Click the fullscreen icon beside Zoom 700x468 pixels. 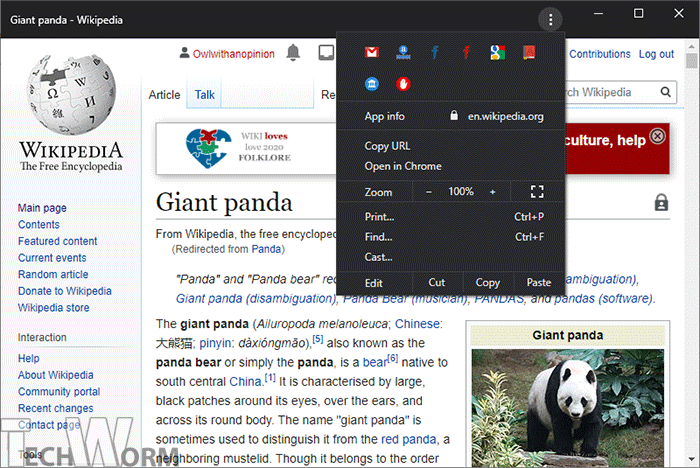coord(537,191)
